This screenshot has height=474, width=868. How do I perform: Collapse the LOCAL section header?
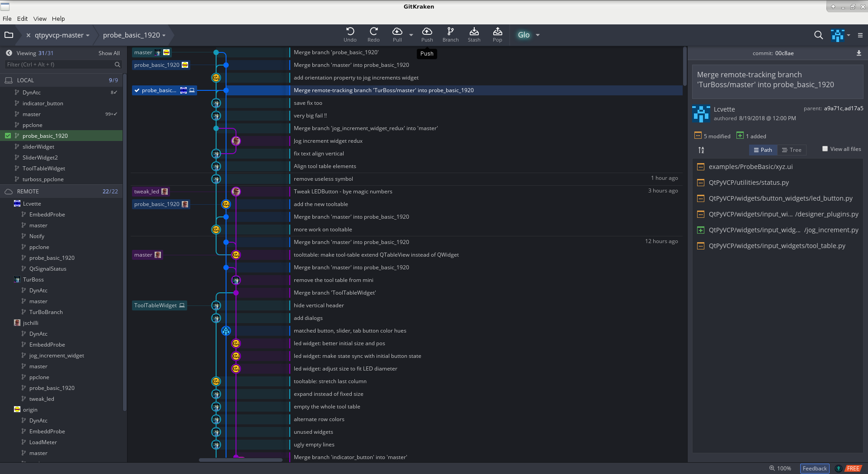(61, 80)
